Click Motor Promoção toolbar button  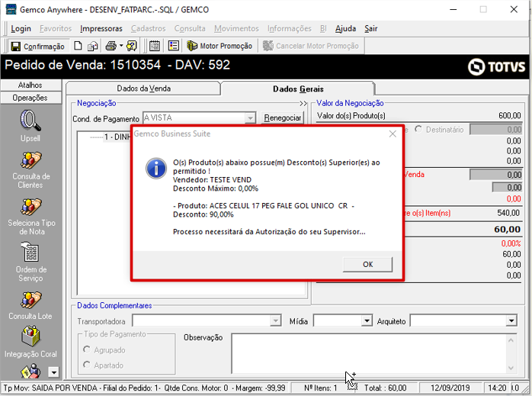220,46
